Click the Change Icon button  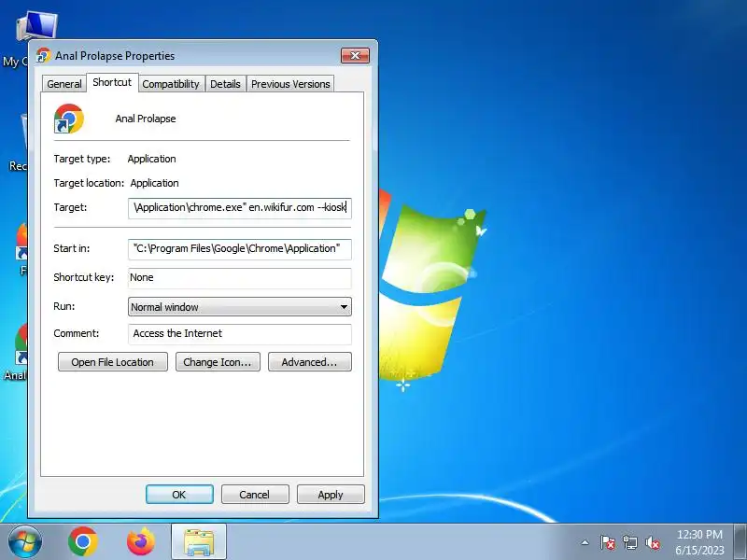[x=218, y=362]
